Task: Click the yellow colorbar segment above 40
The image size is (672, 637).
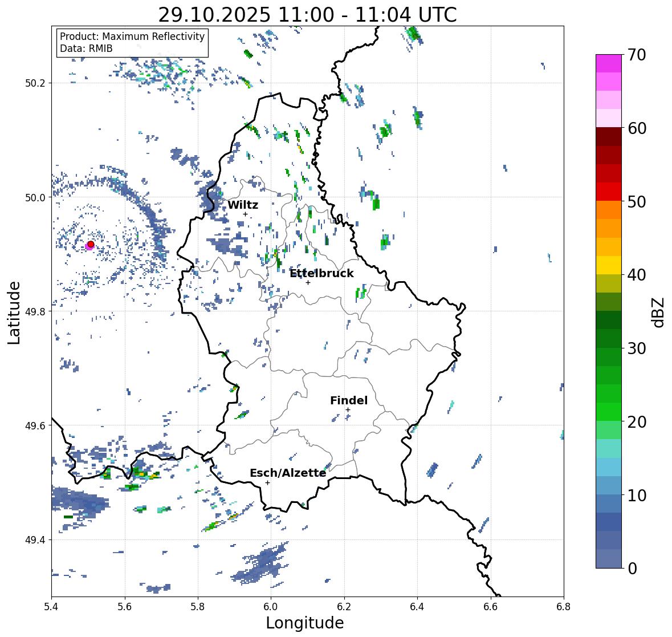Action: tap(609, 265)
